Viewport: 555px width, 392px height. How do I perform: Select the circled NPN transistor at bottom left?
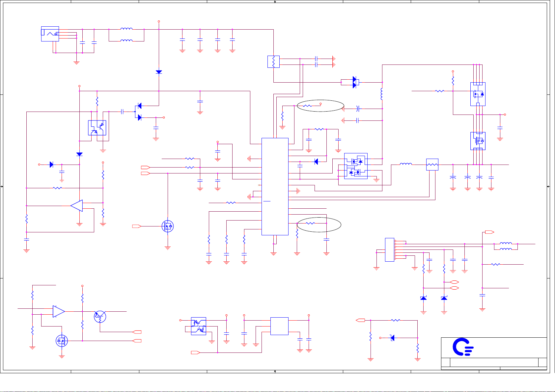point(100,317)
